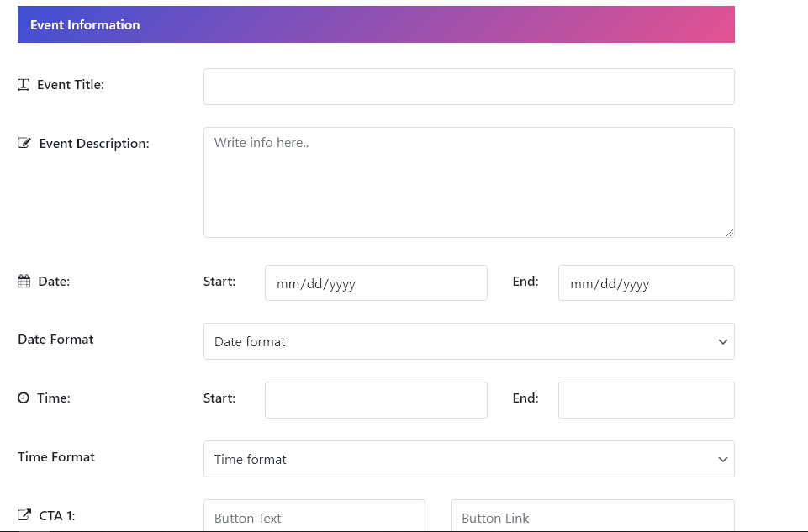Image resolution: width=808 pixels, height=532 pixels.
Task: Click the clock icon beside Time
Action: (24, 398)
